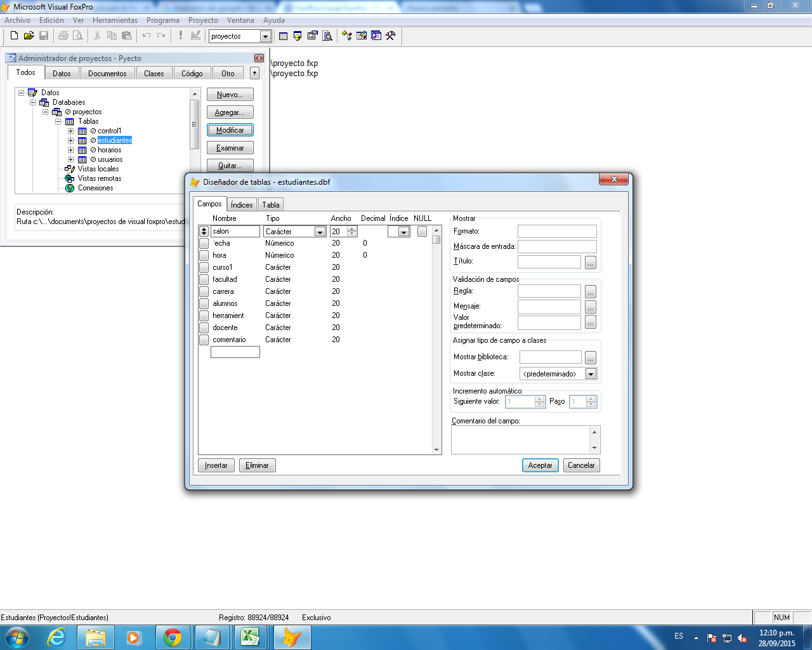Open Windows Explorer folder on taskbar

[96, 637]
